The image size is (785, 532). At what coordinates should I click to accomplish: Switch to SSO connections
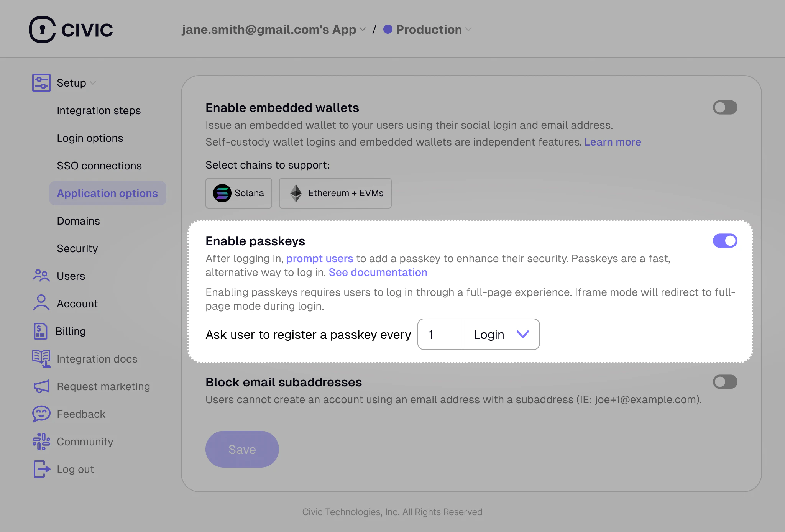[99, 166]
